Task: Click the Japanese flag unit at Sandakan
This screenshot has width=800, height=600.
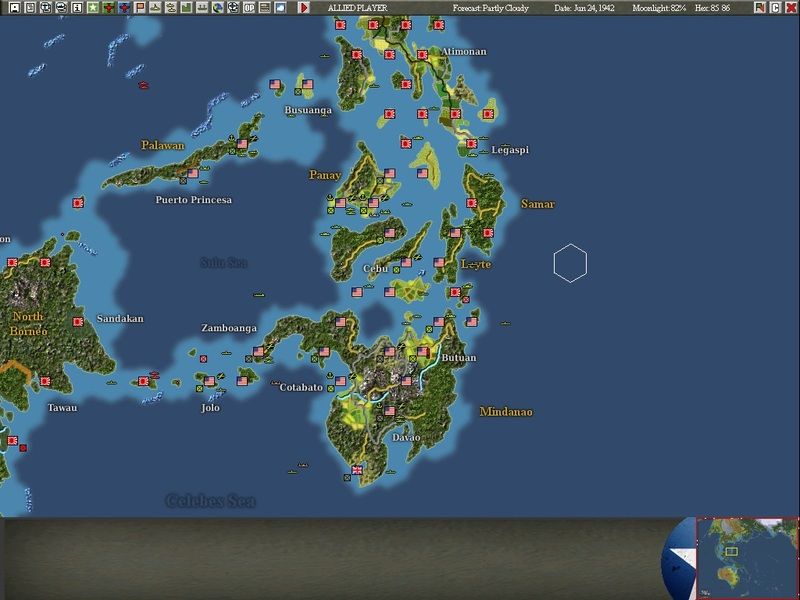Action: click(x=78, y=322)
